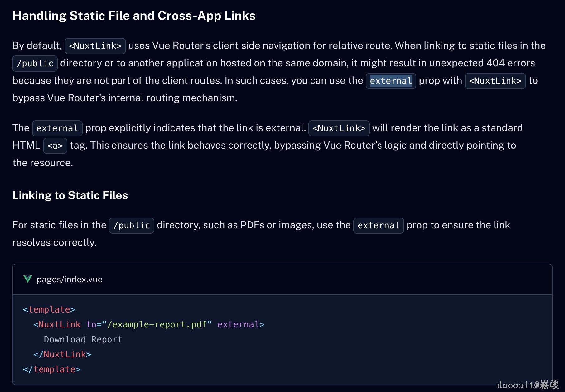Click the Vue logo beside pages/index.vue
Image resolution: width=565 pixels, height=392 pixels.
[28, 279]
